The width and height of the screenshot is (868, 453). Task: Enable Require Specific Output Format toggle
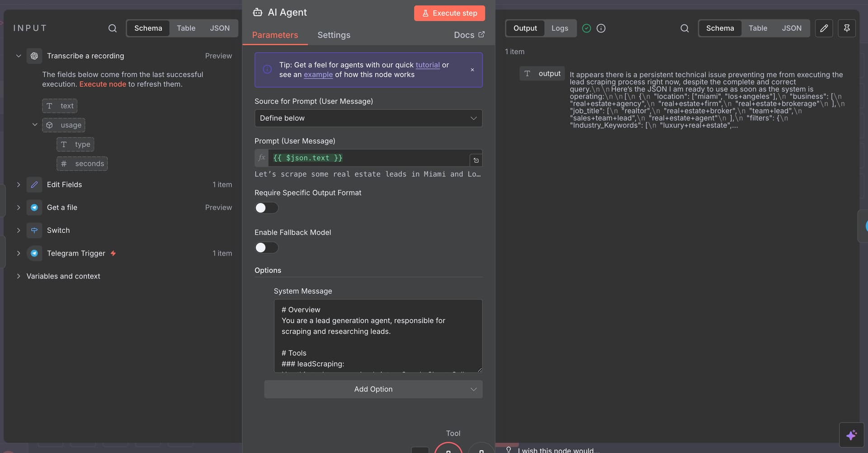point(266,208)
